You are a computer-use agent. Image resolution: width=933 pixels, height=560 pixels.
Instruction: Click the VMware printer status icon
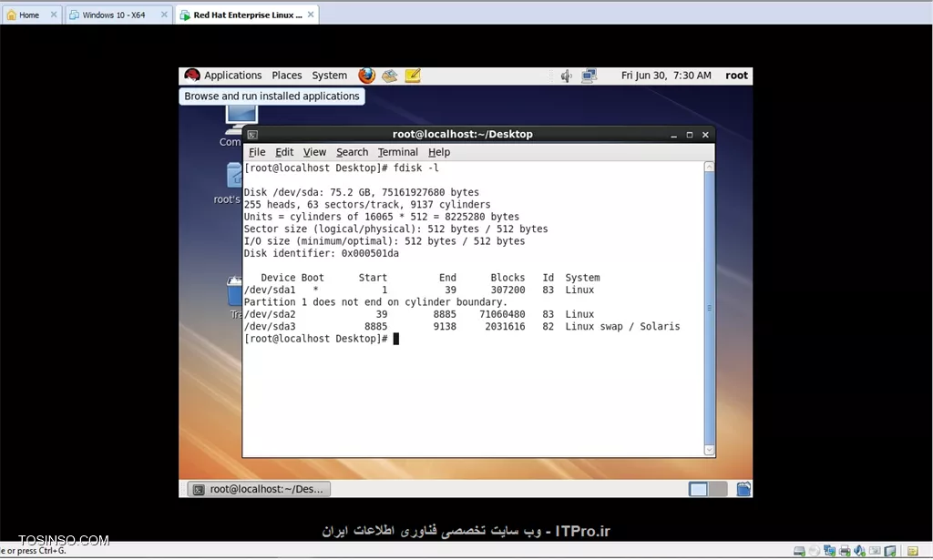click(845, 551)
